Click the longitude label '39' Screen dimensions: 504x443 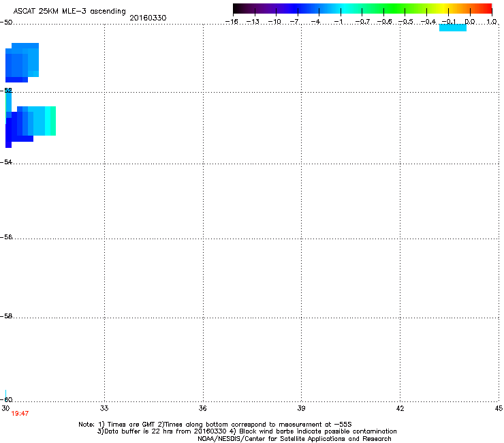tap(301, 408)
